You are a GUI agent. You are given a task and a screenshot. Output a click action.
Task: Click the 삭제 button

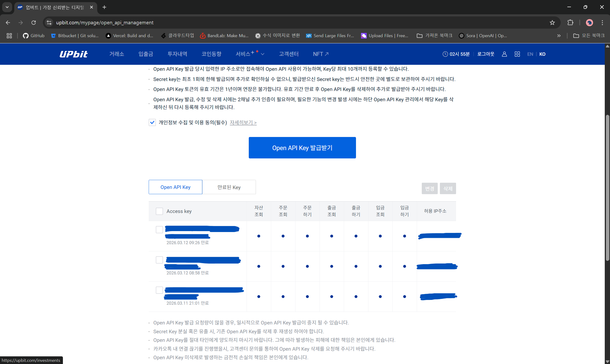(448, 188)
